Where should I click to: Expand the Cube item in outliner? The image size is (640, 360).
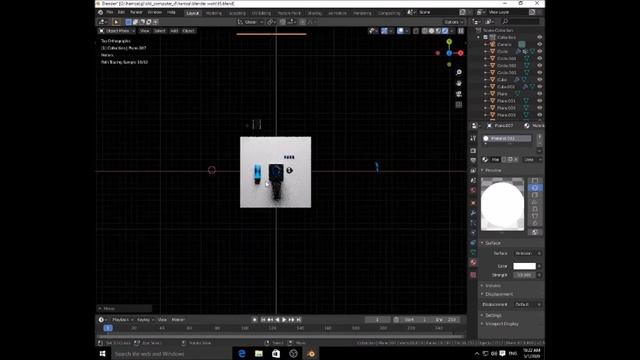click(486, 80)
